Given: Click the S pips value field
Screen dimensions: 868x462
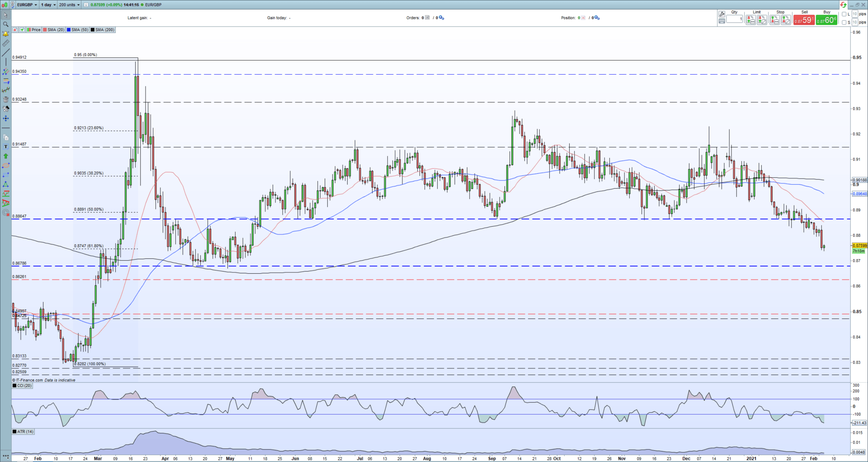Looking at the screenshot, I should 855,22.
